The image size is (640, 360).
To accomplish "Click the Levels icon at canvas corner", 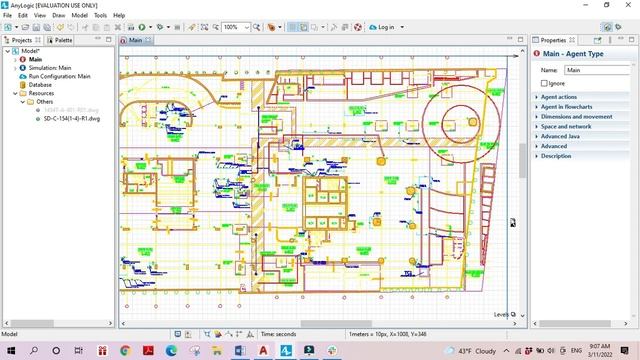I will click(513, 314).
